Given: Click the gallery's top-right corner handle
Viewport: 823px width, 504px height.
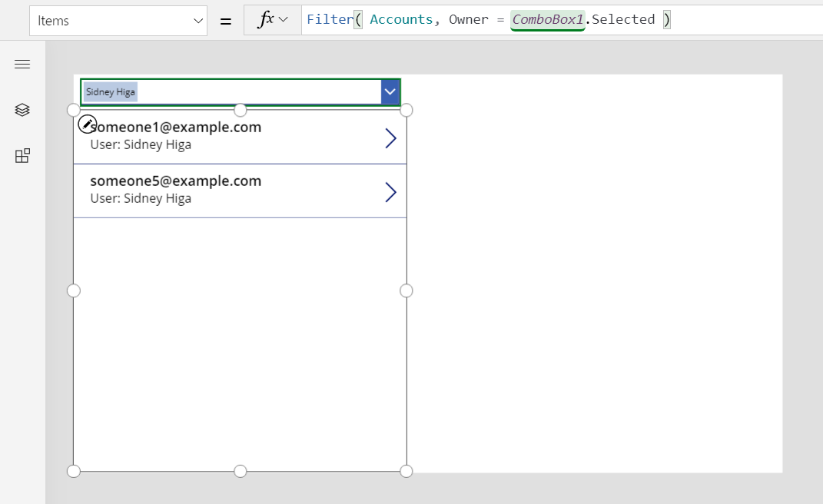Looking at the screenshot, I should (x=407, y=111).
